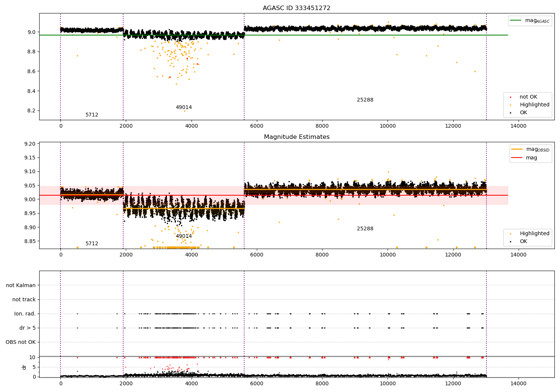Click the 9.15 tick label on middle plot
The height and width of the screenshot is (392, 560).
point(30,158)
